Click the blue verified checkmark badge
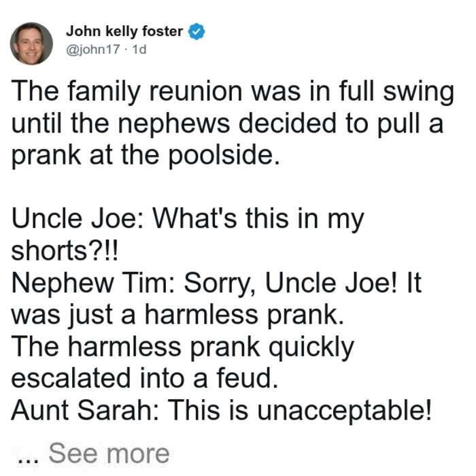The image size is (476, 476). pyautogui.click(x=197, y=31)
